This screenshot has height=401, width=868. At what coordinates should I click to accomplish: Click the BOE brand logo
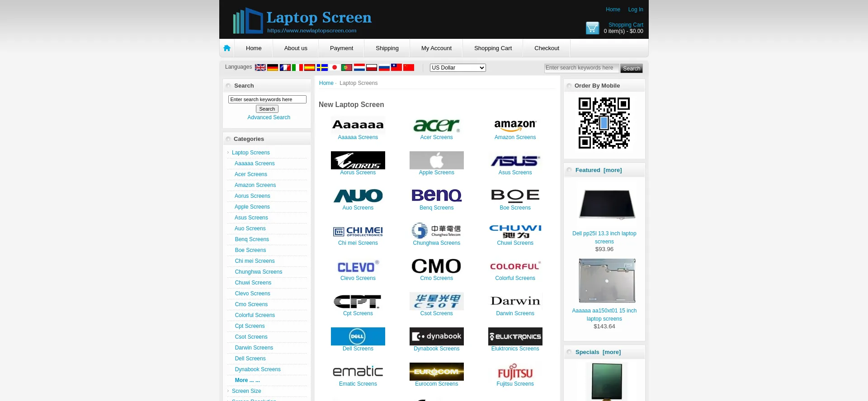[x=515, y=196]
